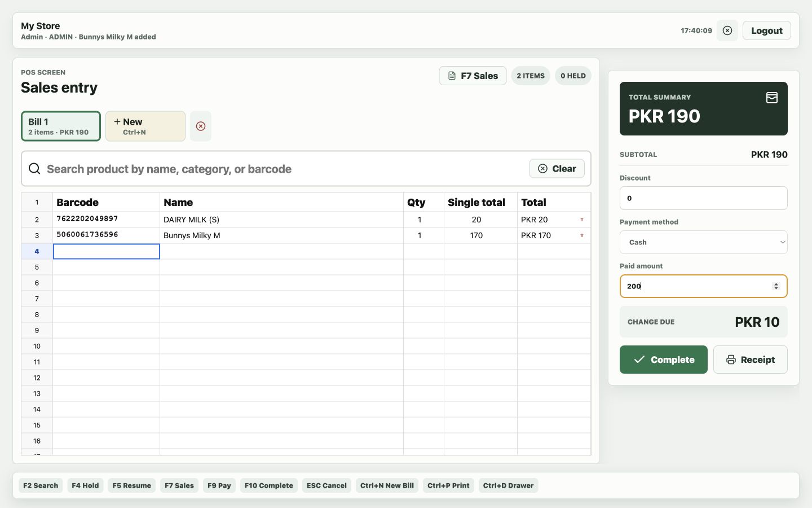812x508 pixels.
Task: Click F7 Sales chip in bottom bar
Action: tap(179, 485)
